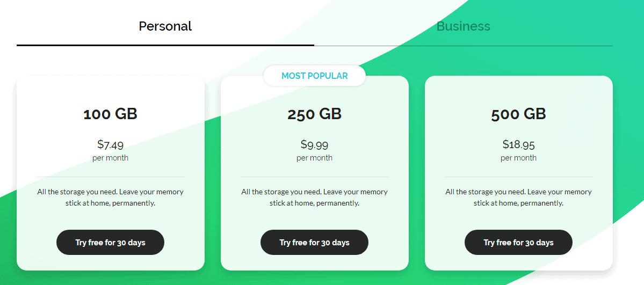Click "per month" under the $9.99 price
This screenshot has height=285, width=644.
point(314,158)
